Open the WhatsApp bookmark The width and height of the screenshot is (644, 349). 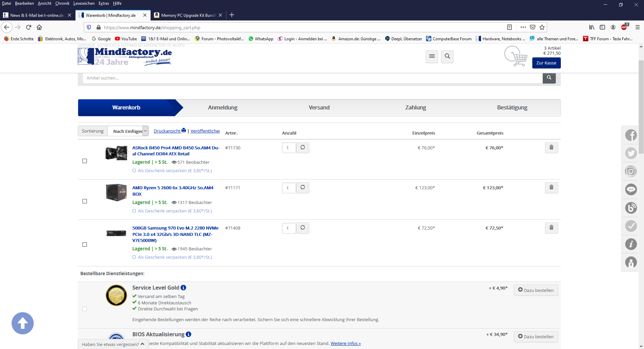261,39
